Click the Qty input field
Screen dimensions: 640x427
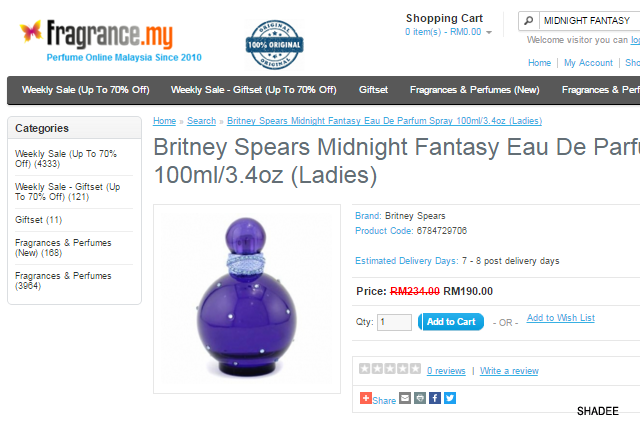pyautogui.click(x=394, y=322)
